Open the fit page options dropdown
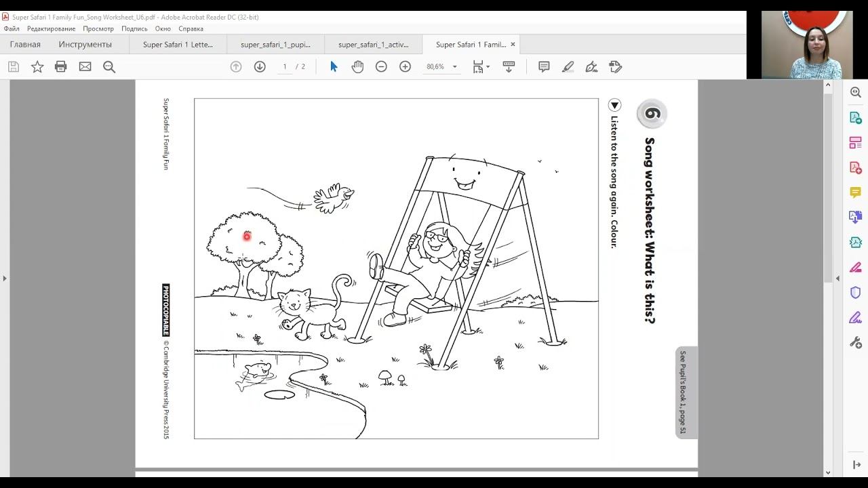Viewport: 868px width, 488px height. (x=481, y=66)
